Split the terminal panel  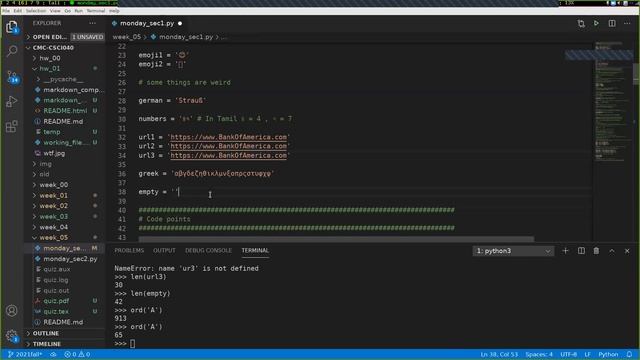pos(581,251)
